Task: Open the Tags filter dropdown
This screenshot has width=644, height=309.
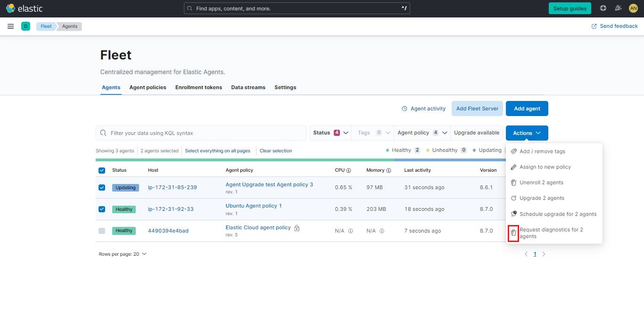Action: point(372,133)
